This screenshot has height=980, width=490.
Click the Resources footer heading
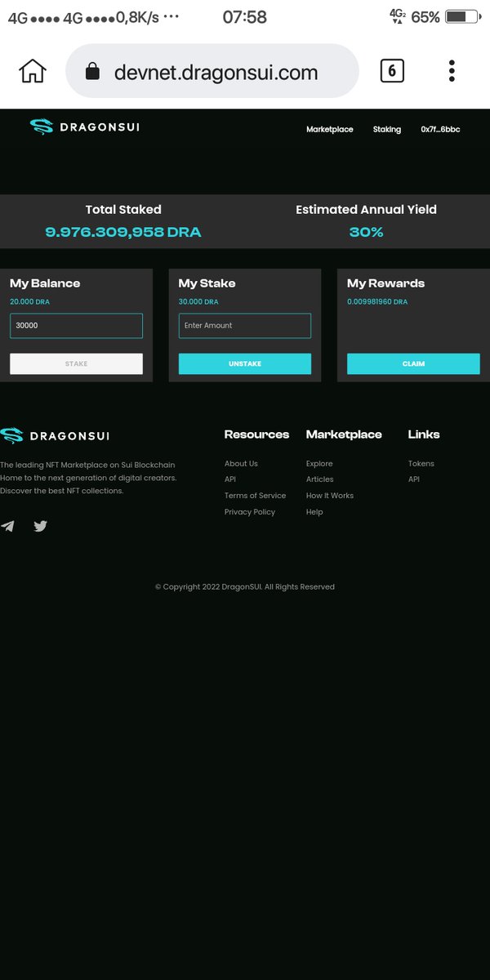pyautogui.click(x=256, y=434)
